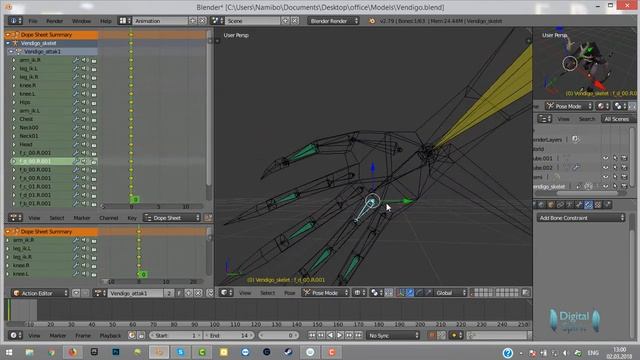The image size is (640, 360).
Task: Expand the Hips channel triangle
Action: [14, 102]
